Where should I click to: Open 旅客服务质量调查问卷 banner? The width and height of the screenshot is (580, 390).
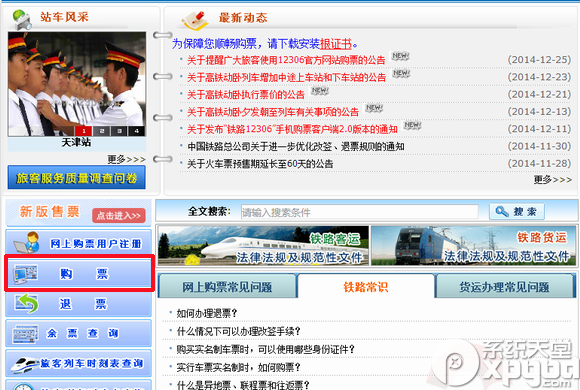tap(77, 178)
